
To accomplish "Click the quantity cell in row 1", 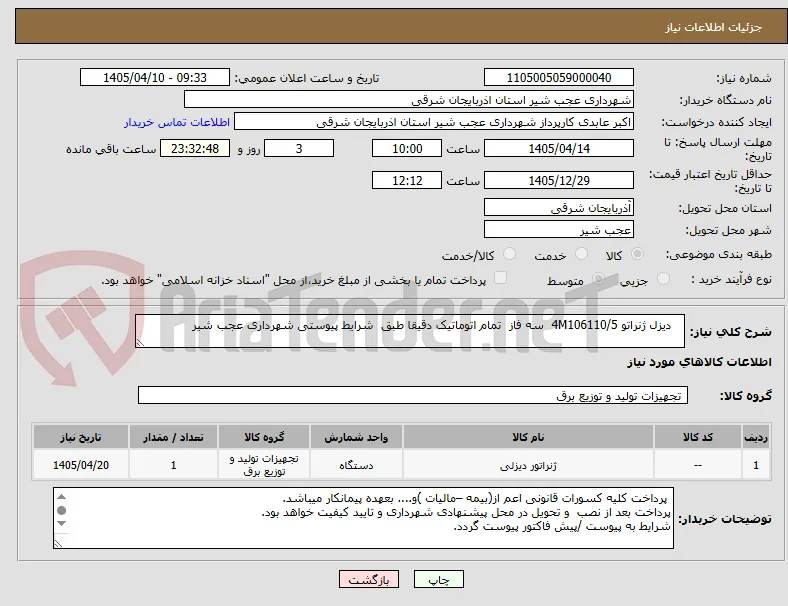I will point(173,465).
